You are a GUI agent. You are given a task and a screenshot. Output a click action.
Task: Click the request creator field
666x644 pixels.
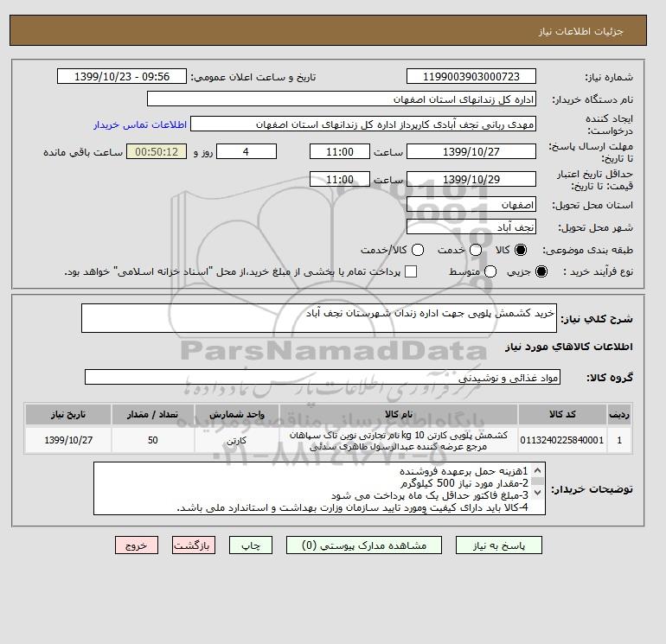[x=363, y=124]
